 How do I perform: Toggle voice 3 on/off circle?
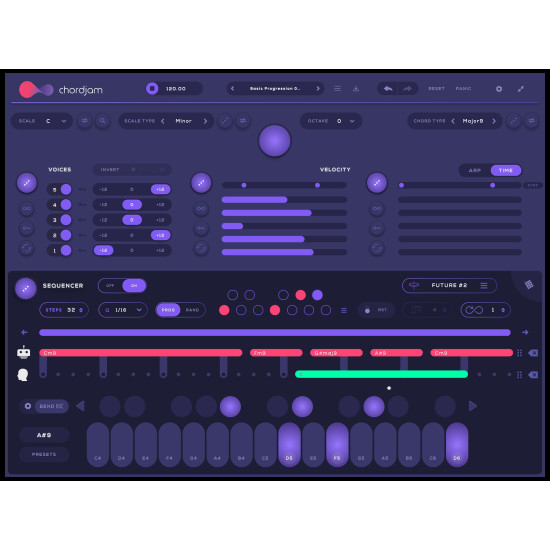66,220
